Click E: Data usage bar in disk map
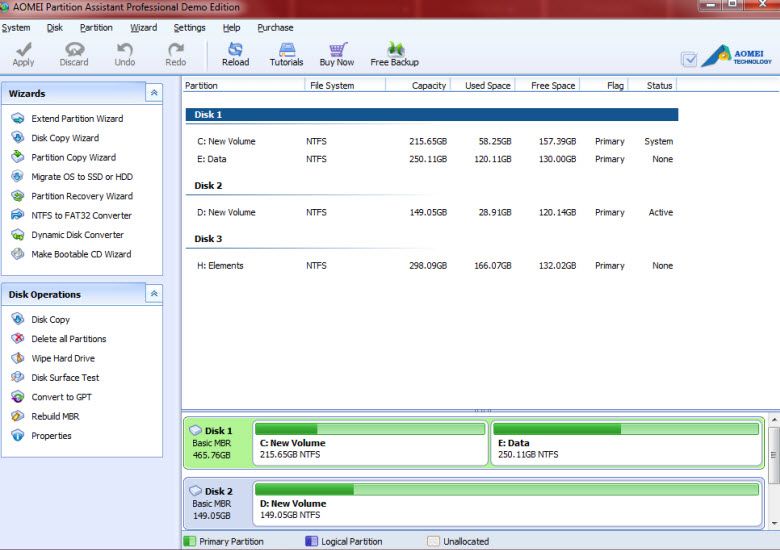The height and width of the screenshot is (550, 780). click(626, 429)
